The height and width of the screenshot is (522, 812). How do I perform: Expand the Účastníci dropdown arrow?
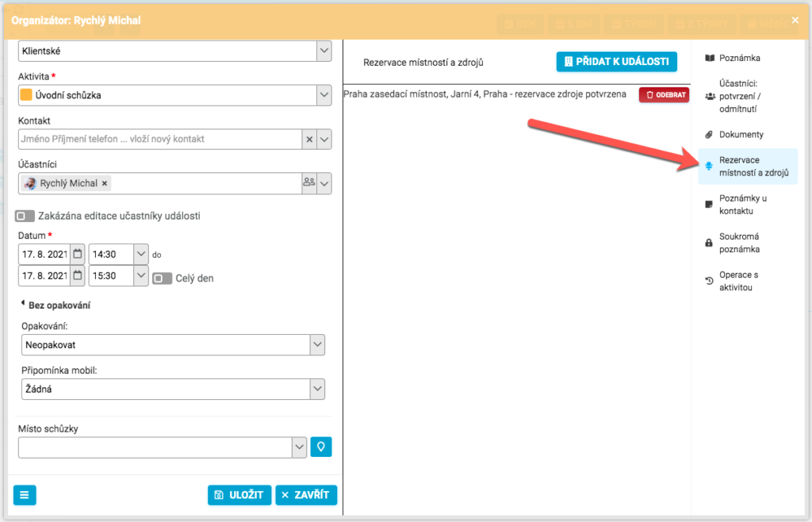(324, 183)
